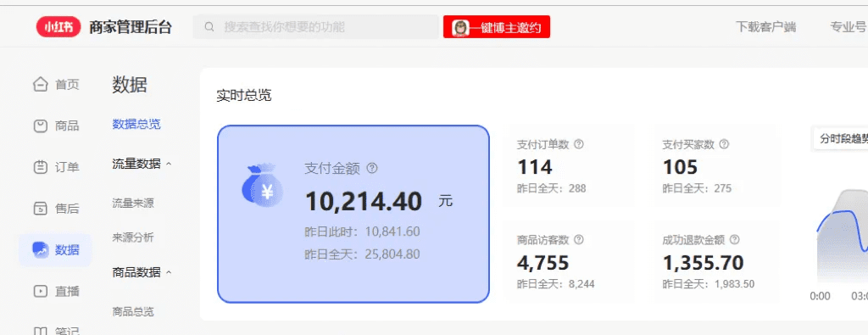Image resolution: width=868 pixels, height=335 pixels.
Task: Click help icon next to 支付金额
Action: [x=372, y=168]
